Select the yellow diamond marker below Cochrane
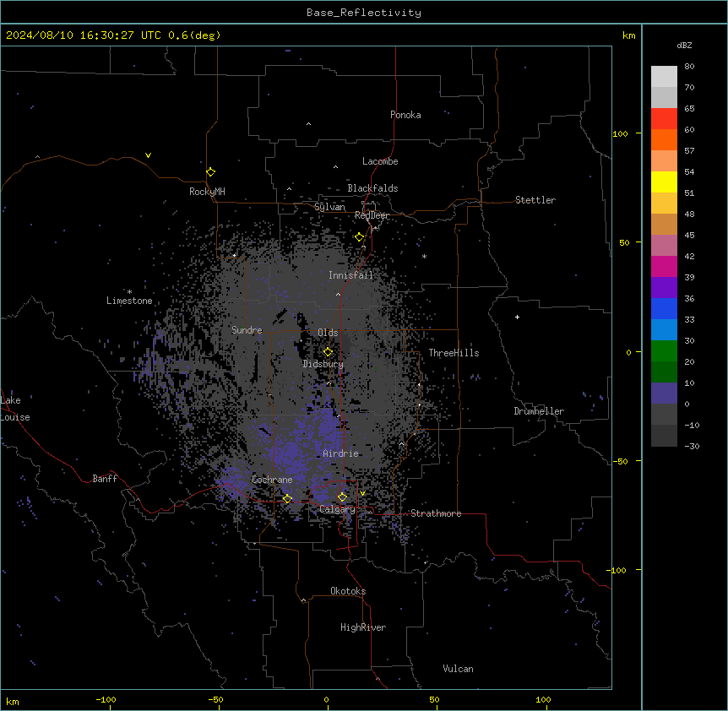Image resolution: width=728 pixels, height=711 pixels. [287, 498]
